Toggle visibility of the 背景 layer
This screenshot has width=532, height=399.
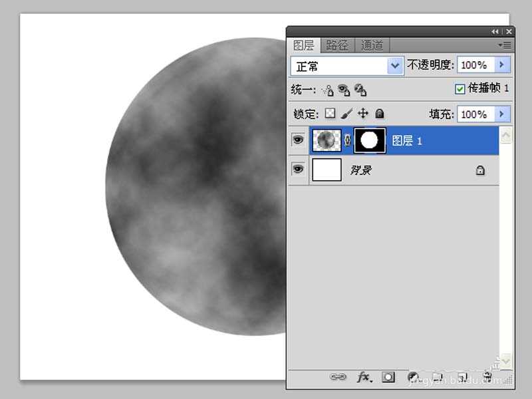coord(298,170)
